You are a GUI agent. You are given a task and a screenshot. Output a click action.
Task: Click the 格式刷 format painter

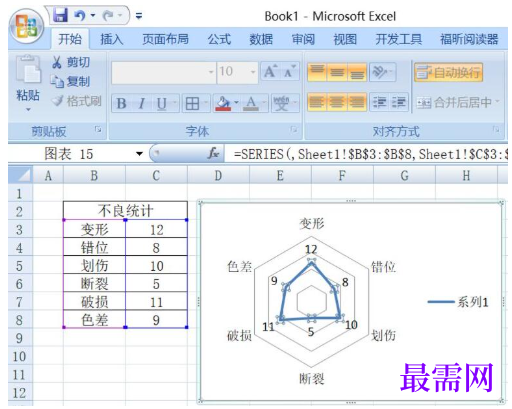point(77,101)
